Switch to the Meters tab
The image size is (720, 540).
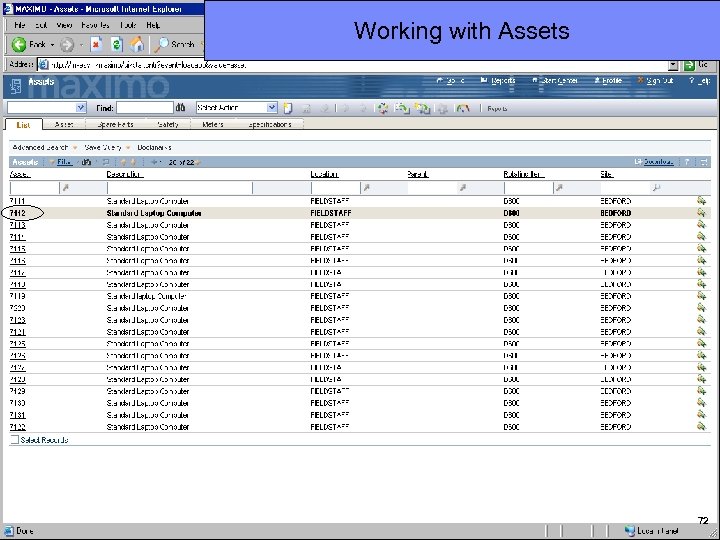pos(213,124)
